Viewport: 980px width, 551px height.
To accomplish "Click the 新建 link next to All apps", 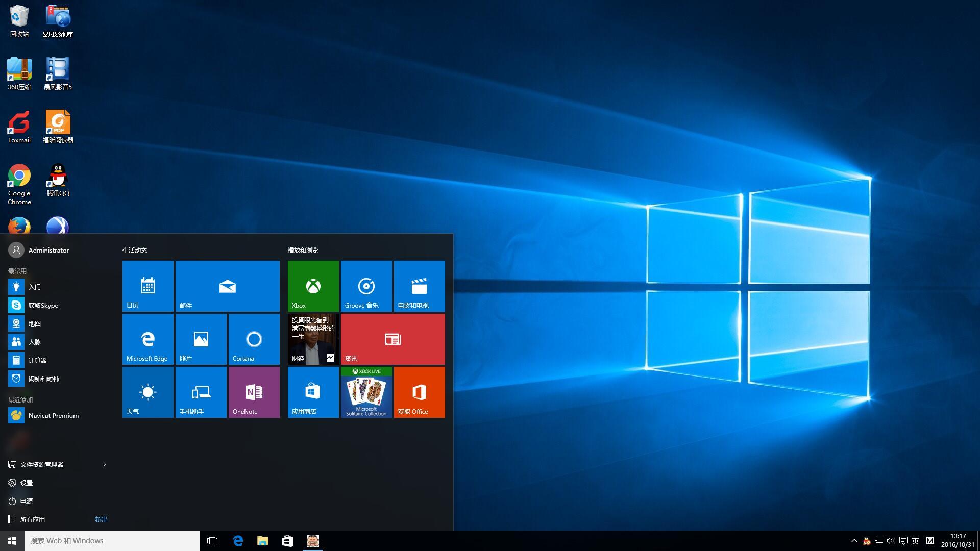I will (101, 519).
